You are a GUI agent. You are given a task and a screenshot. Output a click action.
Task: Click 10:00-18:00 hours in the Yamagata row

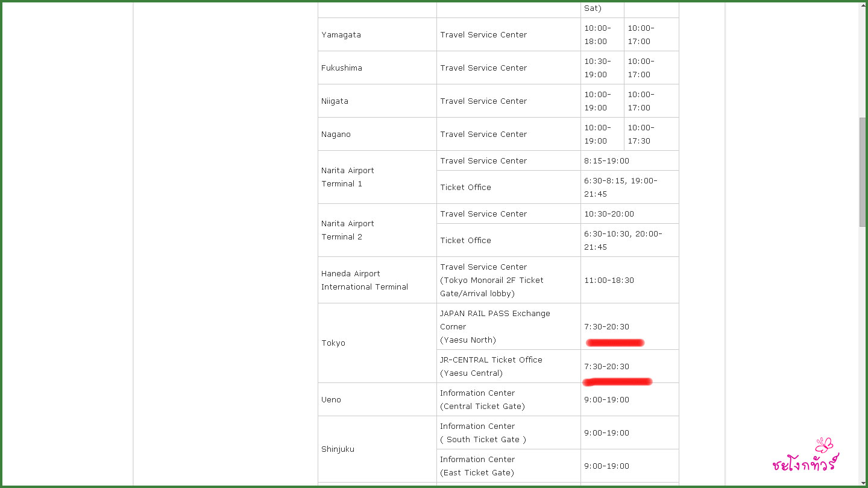click(x=602, y=34)
